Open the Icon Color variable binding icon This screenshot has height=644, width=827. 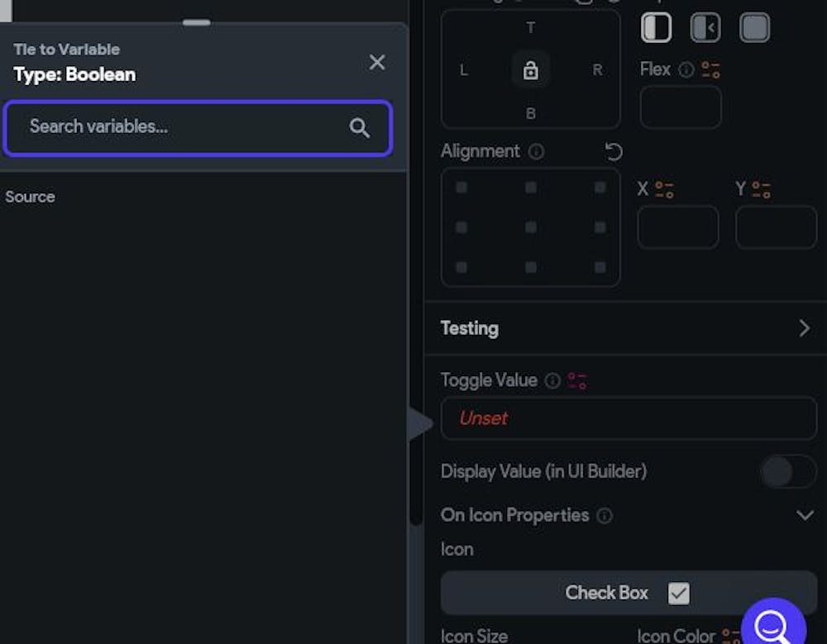[731, 635]
